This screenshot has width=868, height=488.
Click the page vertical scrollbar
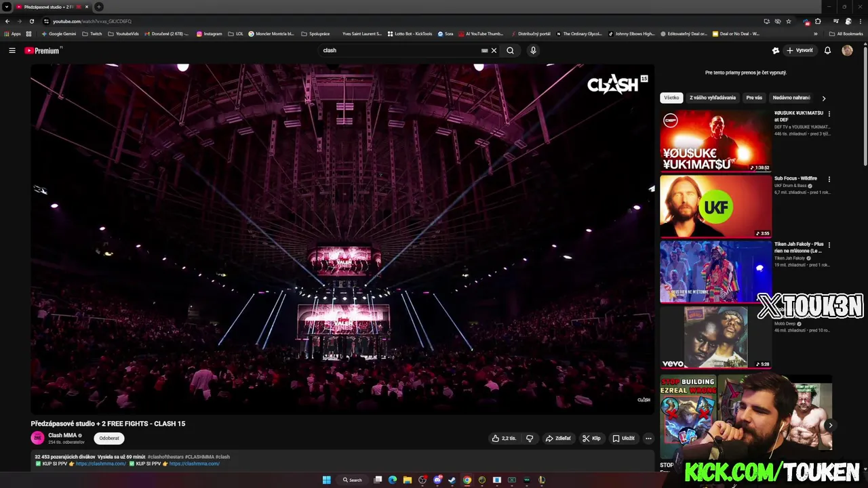(x=865, y=105)
